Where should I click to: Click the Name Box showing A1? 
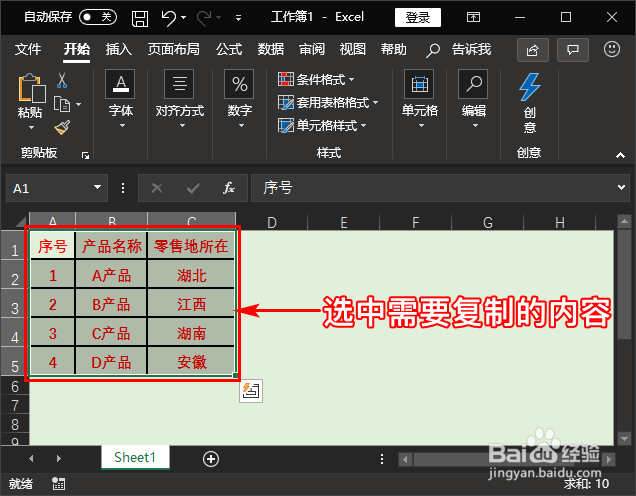[x=49, y=188]
